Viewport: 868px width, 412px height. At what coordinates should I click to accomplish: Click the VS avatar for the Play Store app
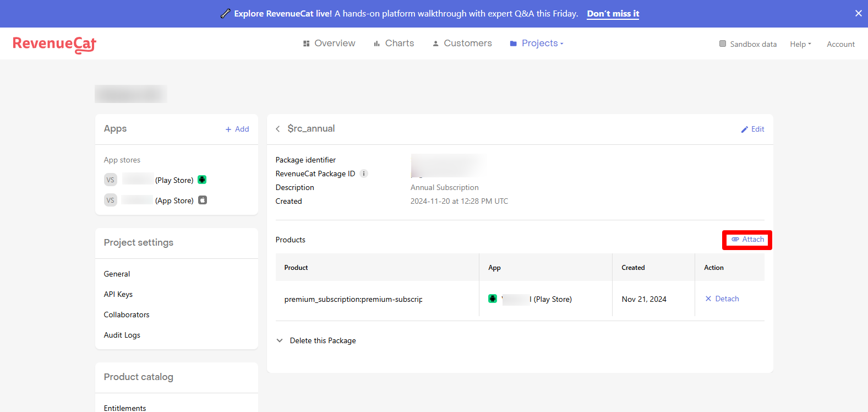pyautogui.click(x=111, y=180)
